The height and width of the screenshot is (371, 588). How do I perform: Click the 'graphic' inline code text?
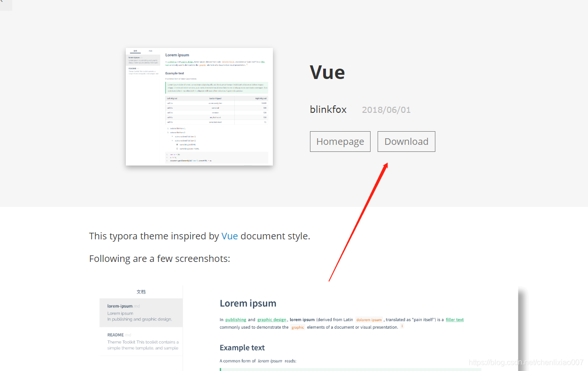coord(298,327)
